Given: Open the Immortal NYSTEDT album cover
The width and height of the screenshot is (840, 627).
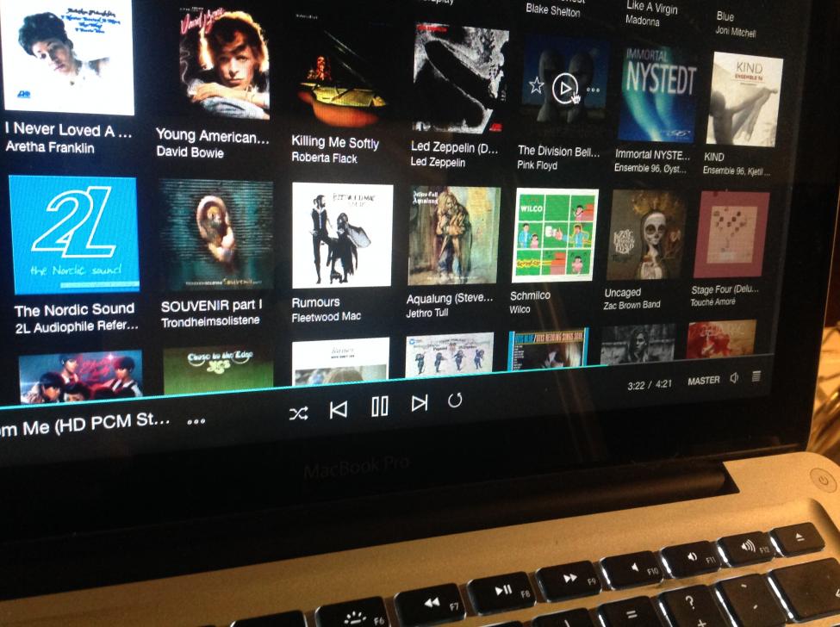Looking at the screenshot, I should [659, 95].
